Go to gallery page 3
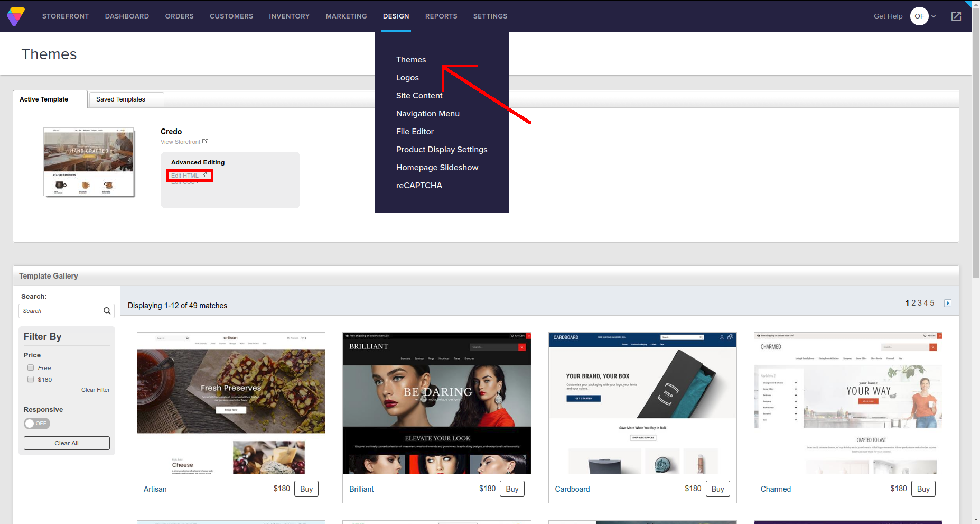Screen dimensions: 980x524 click(x=920, y=303)
